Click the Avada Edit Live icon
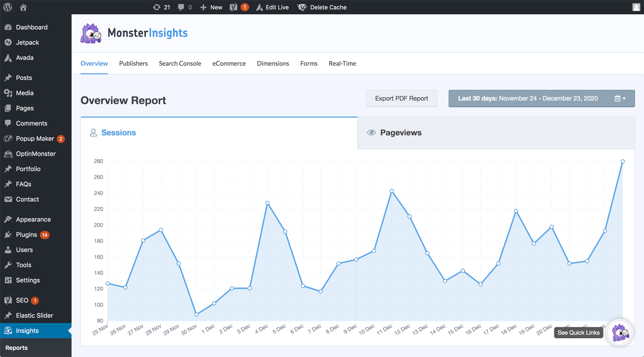 pos(259,7)
